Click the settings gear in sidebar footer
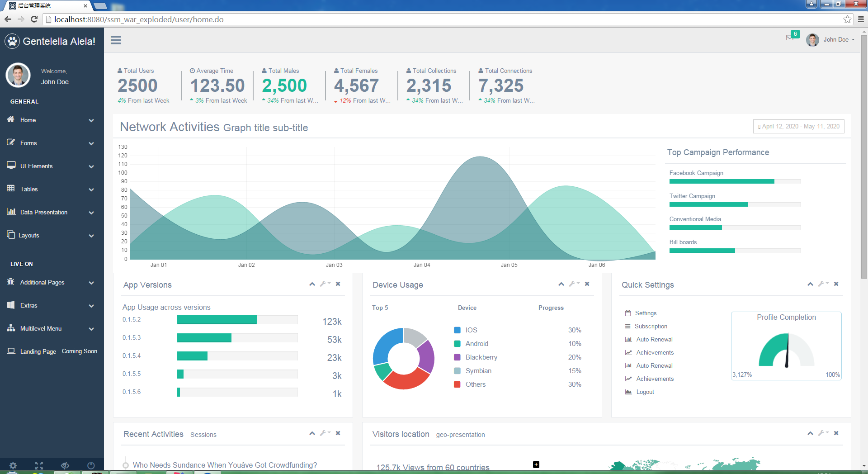This screenshot has width=868, height=474. pyautogui.click(x=13, y=465)
